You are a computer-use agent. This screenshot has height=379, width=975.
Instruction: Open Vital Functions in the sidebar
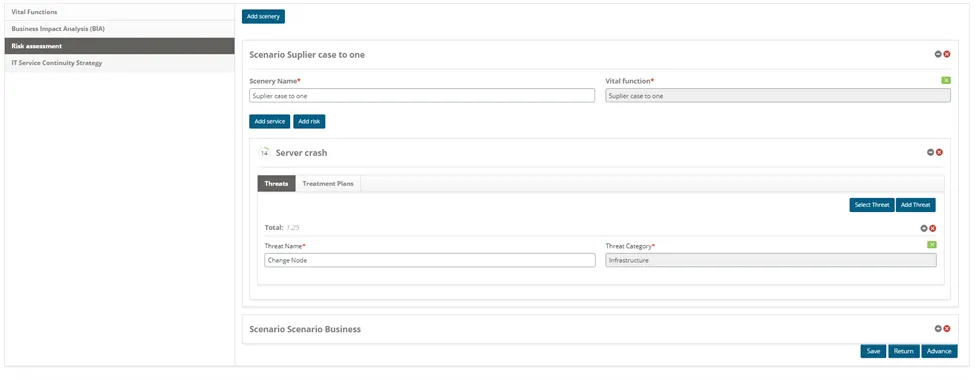(119, 12)
